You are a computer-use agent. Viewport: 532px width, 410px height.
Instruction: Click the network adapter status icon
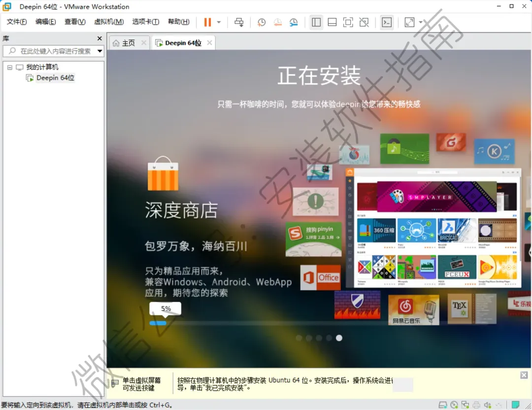pyautogui.click(x=465, y=405)
